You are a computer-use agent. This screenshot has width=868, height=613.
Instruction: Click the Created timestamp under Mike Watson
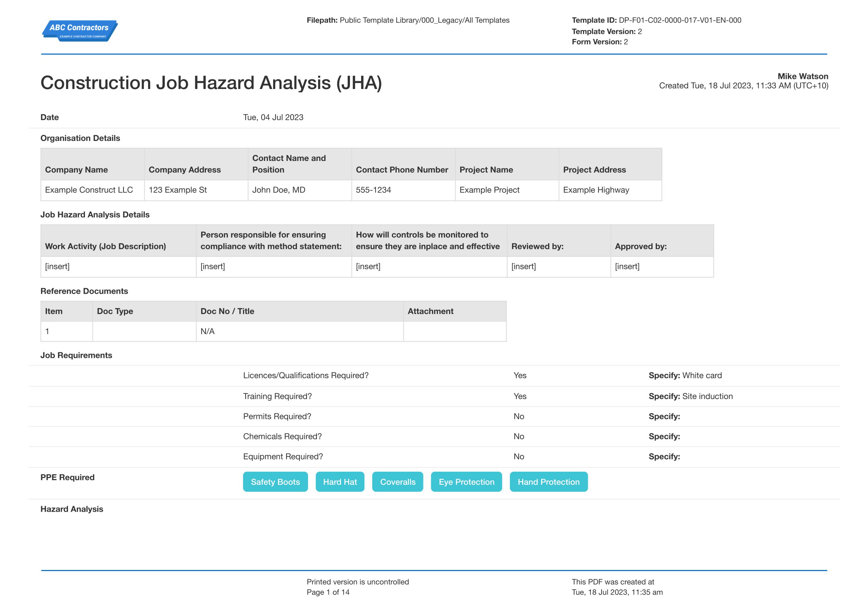click(744, 86)
